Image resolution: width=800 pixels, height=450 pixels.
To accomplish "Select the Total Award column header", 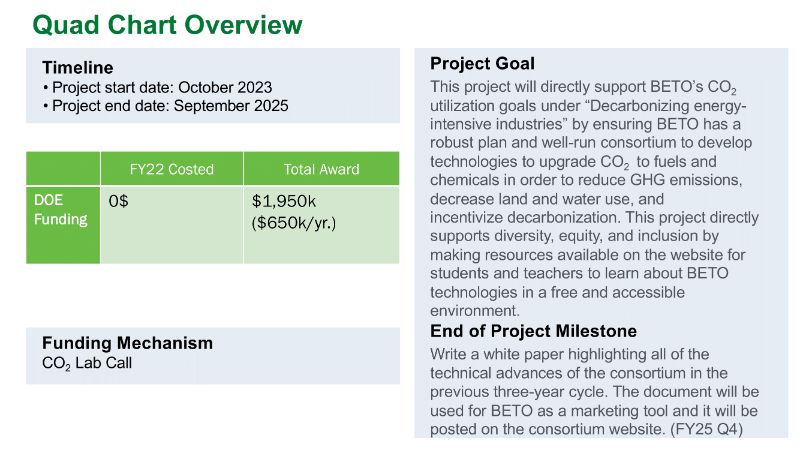I will click(x=321, y=169).
